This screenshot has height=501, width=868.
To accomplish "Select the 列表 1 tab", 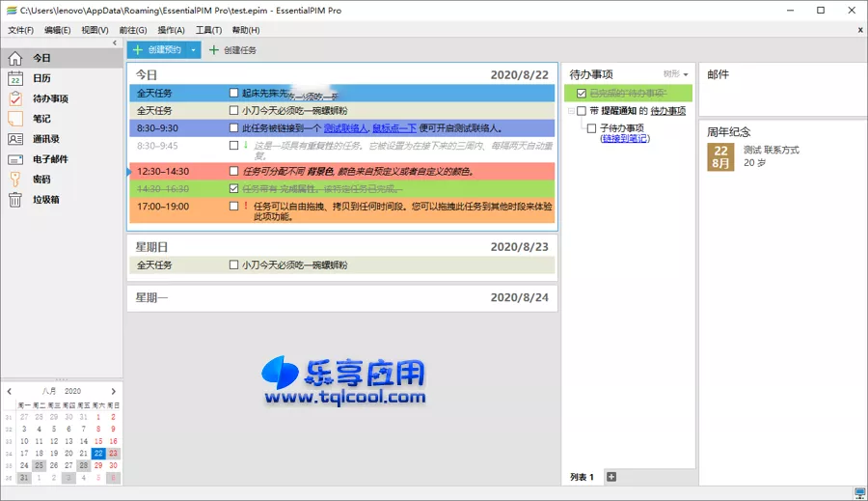I will pos(582,477).
